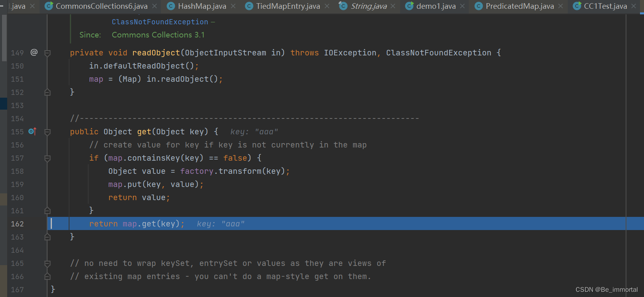Click 'return value;' on line 160
Viewport: 644px width, 297px height.
pos(139,197)
